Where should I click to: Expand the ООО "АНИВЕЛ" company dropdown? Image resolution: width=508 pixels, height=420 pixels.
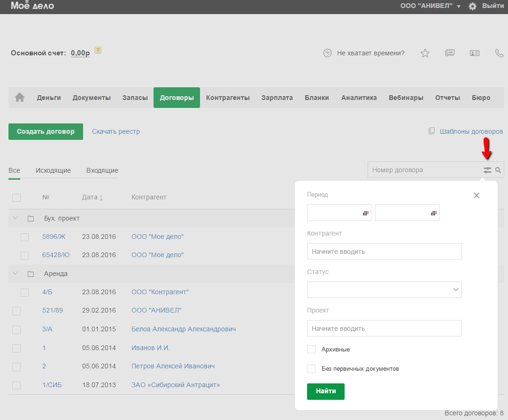pyautogui.click(x=458, y=6)
